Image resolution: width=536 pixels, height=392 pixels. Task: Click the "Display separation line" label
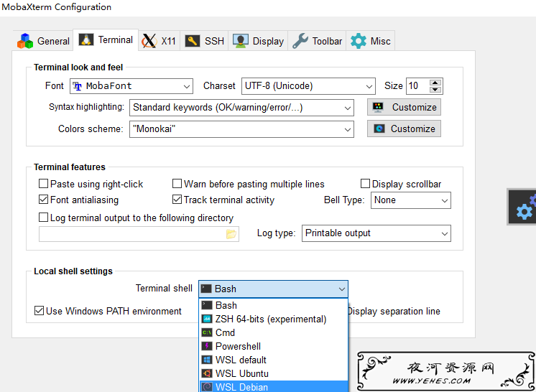[x=394, y=312]
